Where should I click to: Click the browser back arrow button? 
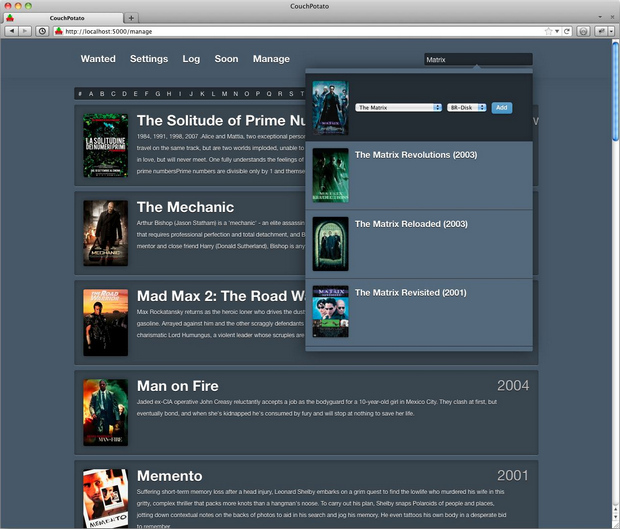12,31
